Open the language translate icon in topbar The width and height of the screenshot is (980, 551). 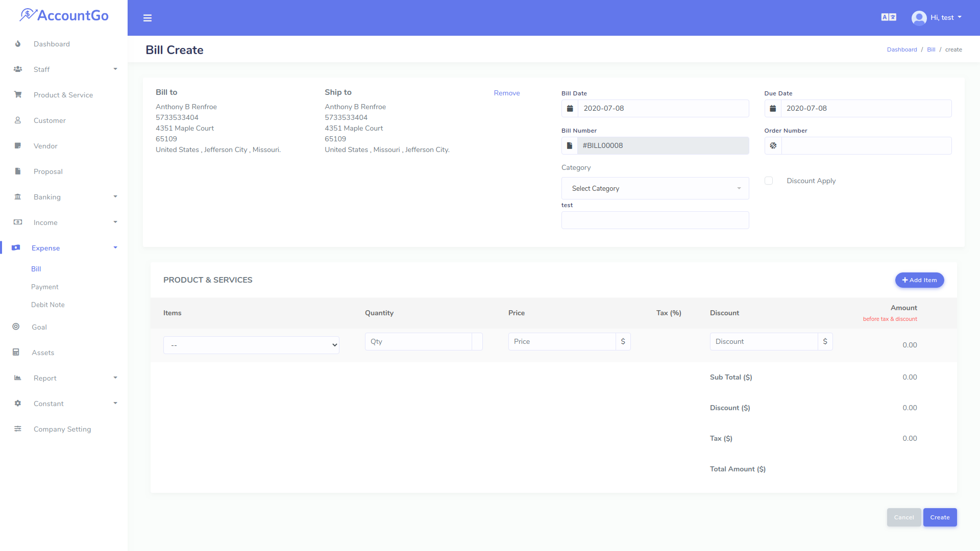888,17
